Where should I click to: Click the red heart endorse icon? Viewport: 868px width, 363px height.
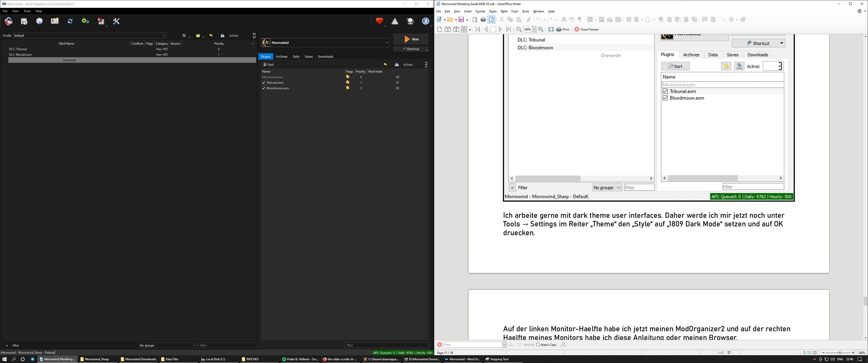(x=379, y=21)
